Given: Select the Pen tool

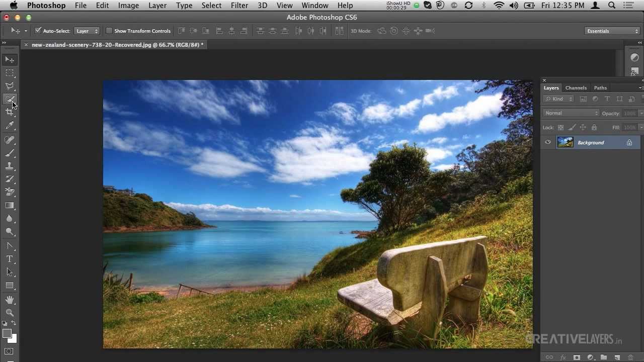Looking at the screenshot, I should click(10, 246).
